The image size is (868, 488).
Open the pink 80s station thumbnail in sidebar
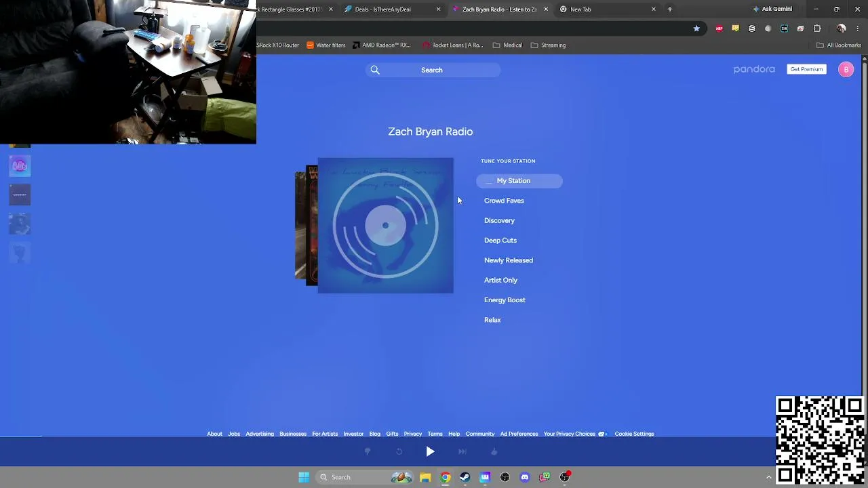click(x=20, y=166)
